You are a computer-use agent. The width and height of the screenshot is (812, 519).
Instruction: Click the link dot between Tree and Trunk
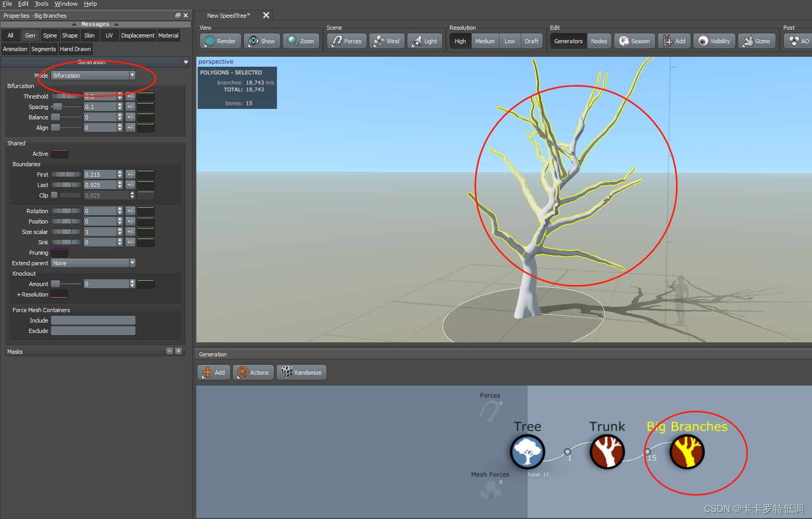pyautogui.click(x=567, y=452)
